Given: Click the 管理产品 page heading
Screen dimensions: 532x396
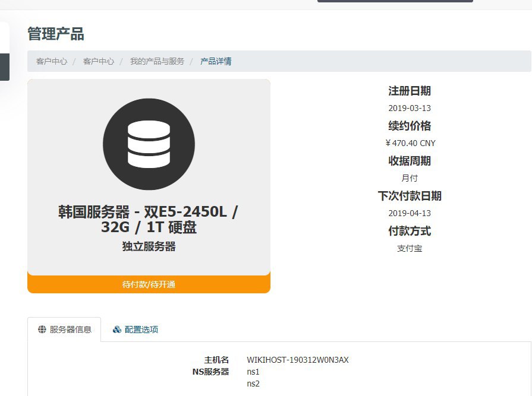Looking at the screenshot, I should point(56,34).
